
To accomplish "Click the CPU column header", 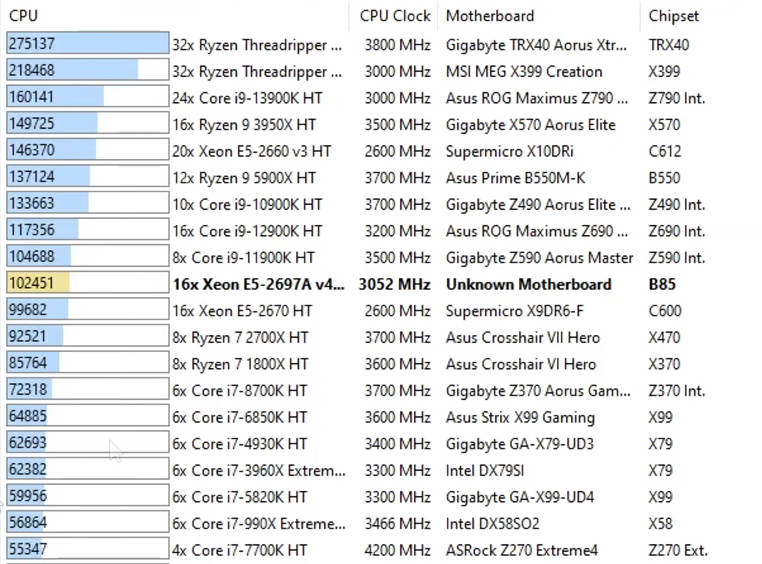I will coord(23,16).
